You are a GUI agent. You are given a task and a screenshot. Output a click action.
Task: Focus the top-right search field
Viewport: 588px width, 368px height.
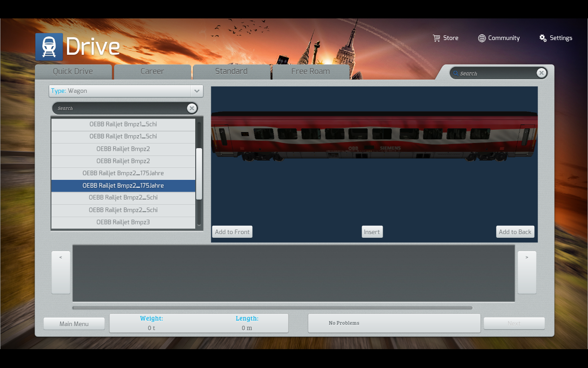[498, 73]
